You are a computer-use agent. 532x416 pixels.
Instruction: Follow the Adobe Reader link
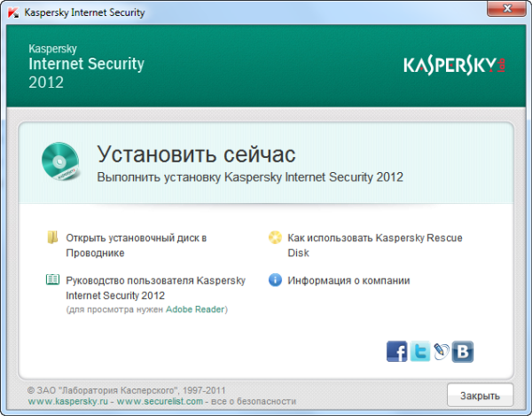[195, 310]
